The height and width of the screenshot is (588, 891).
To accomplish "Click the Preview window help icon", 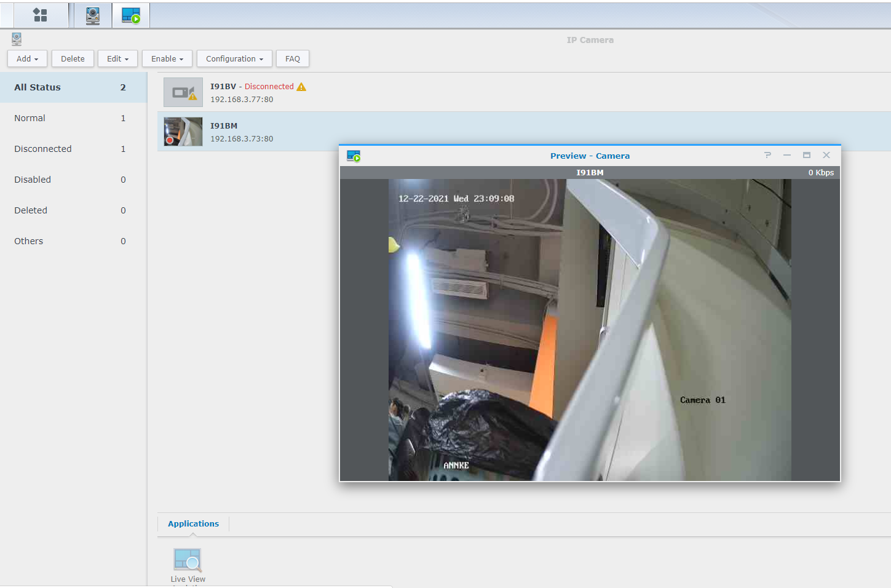I will tap(767, 156).
